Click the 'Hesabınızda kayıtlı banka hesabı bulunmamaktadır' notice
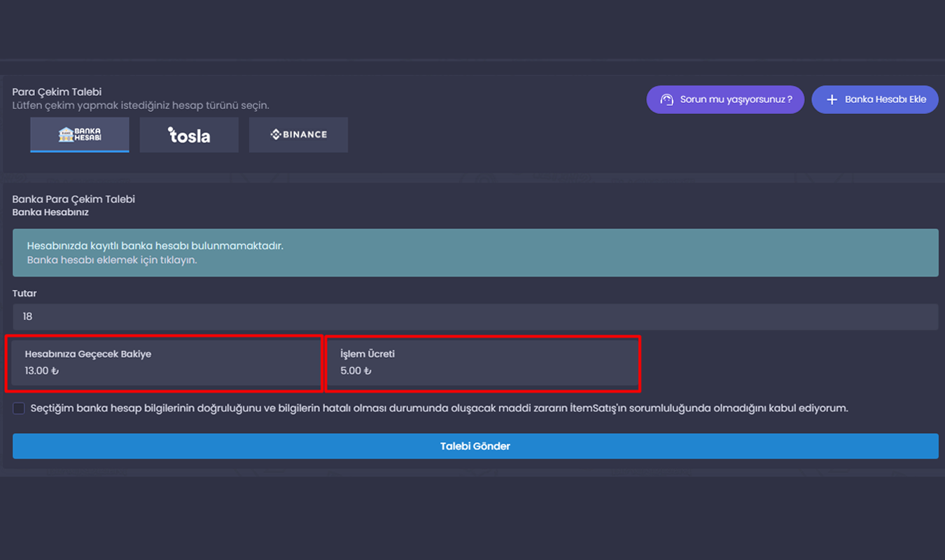This screenshot has height=560, width=945. [155, 246]
